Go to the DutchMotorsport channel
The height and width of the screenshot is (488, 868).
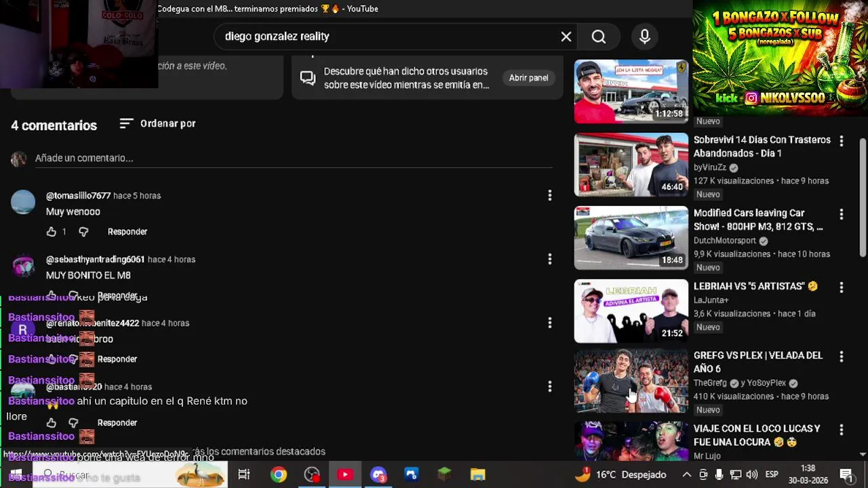point(724,241)
